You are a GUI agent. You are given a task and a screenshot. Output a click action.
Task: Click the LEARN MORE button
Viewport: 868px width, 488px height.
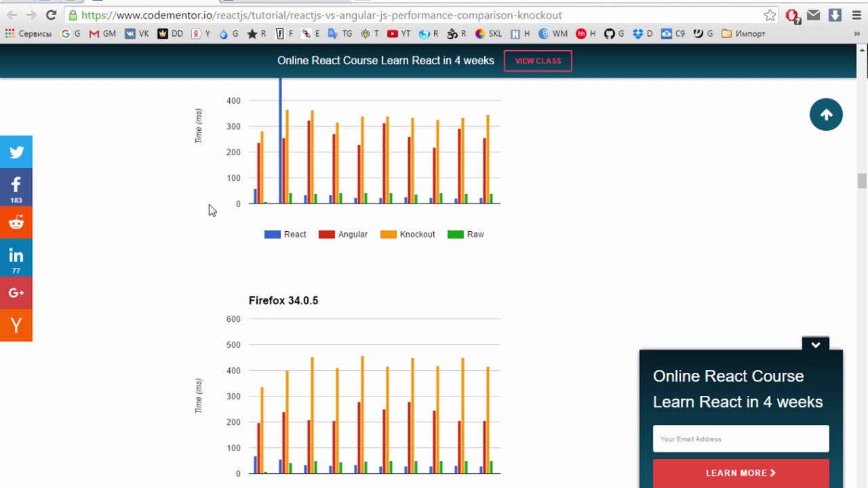(x=741, y=473)
